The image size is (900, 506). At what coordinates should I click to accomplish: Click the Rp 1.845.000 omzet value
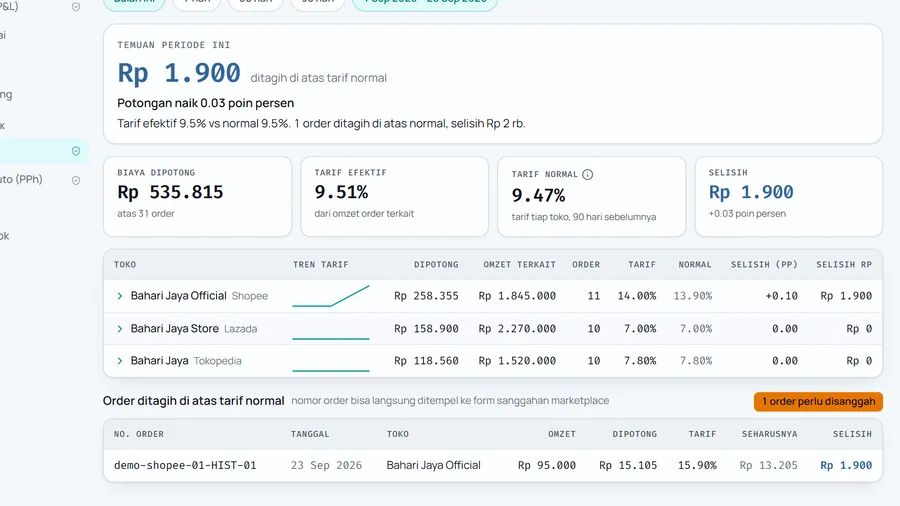click(517, 296)
